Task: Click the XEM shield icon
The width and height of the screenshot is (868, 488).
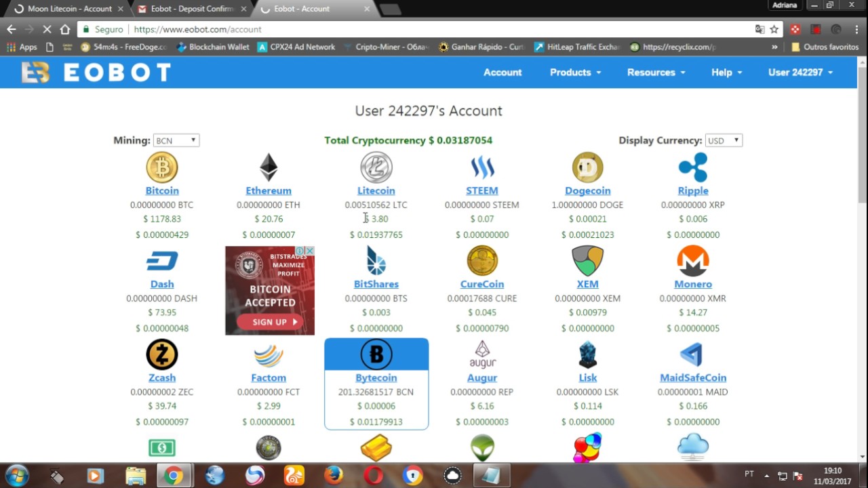Action: coord(588,261)
